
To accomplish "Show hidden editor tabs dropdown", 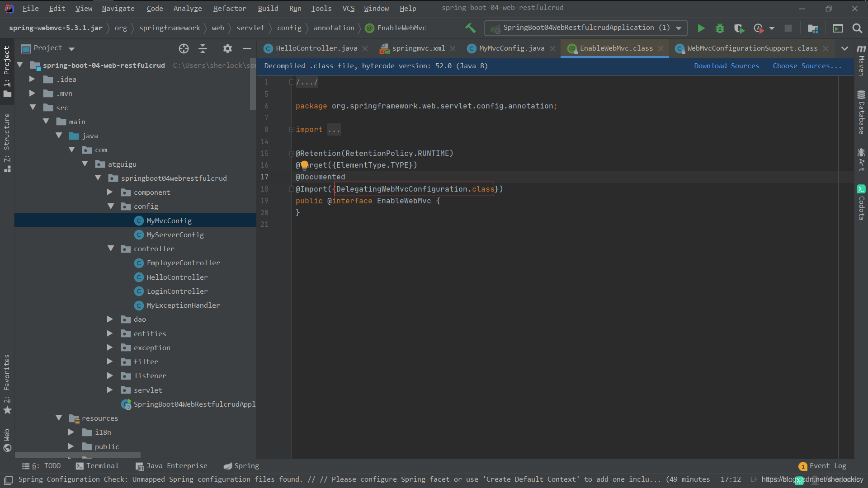I will click(x=844, y=48).
